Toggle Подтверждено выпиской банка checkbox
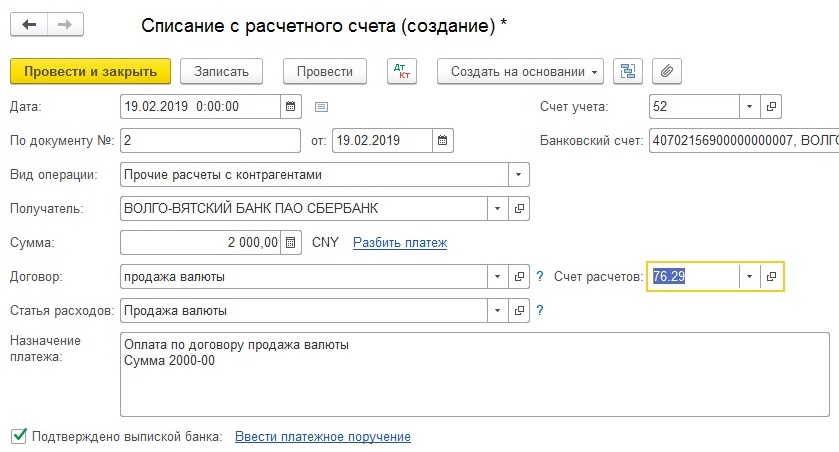839x452 pixels. 18,436
